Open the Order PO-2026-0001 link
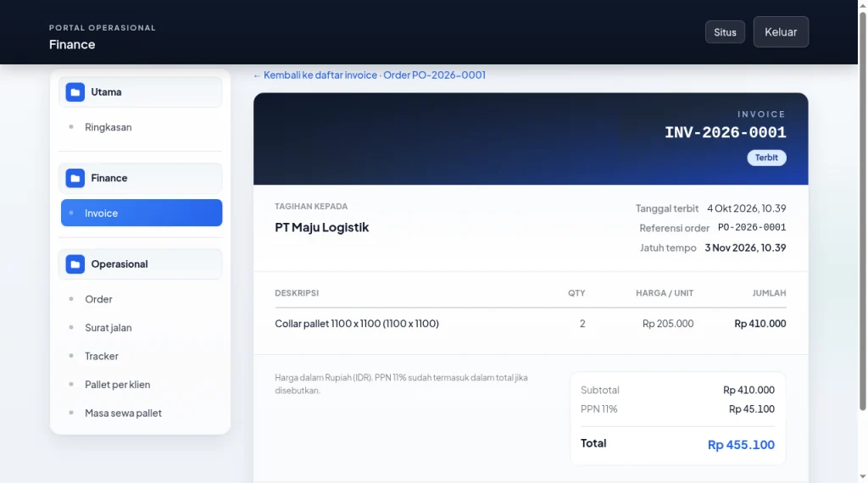Viewport: 868px width, 483px height. click(435, 75)
